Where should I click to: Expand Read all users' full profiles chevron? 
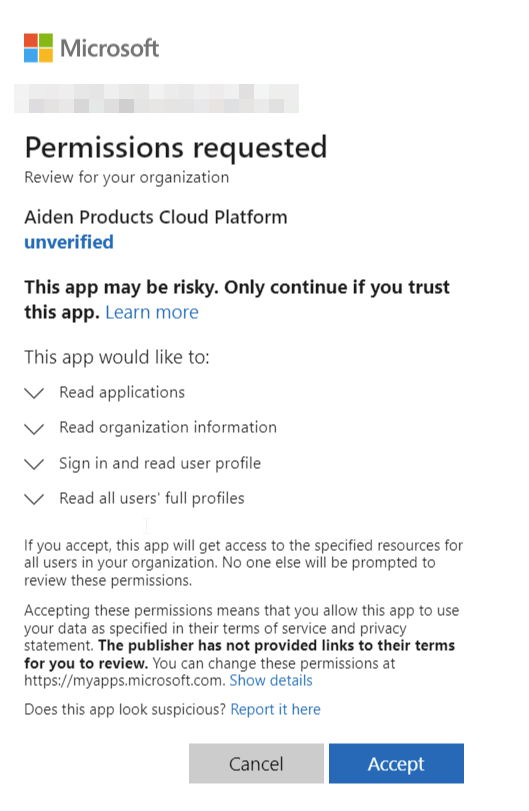[x=34, y=499]
